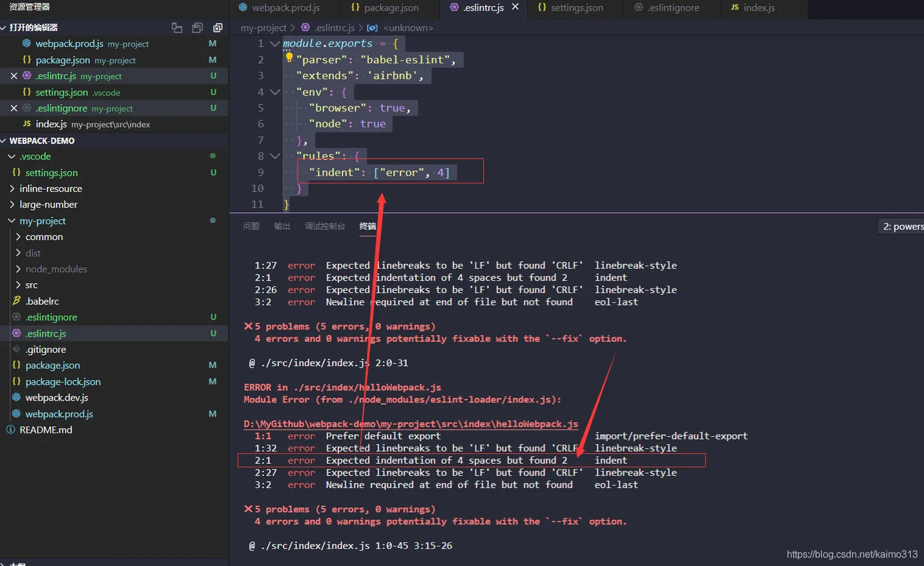924x566 pixels.
Task: Click the ESLint icon in the breadcrumb bar
Action: 305,28
